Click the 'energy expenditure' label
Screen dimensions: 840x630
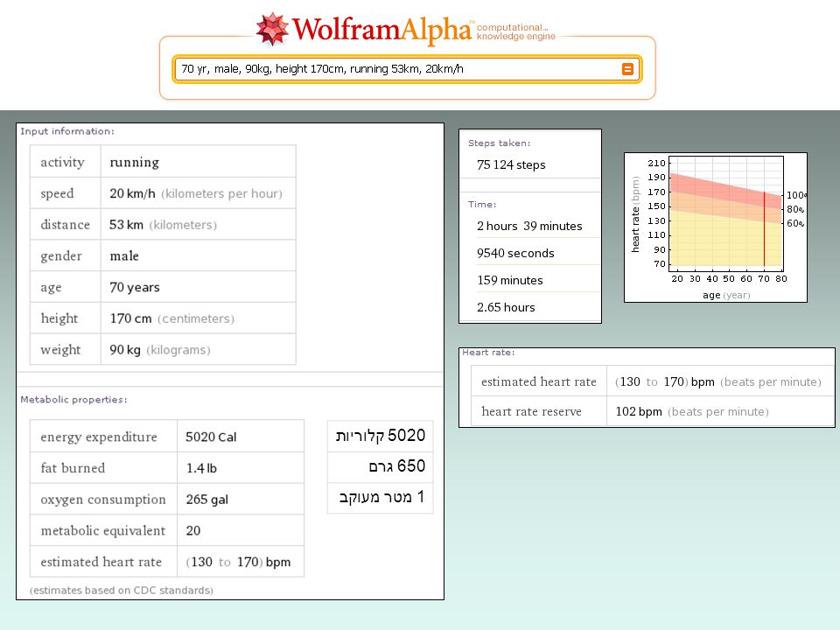pos(99,437)
